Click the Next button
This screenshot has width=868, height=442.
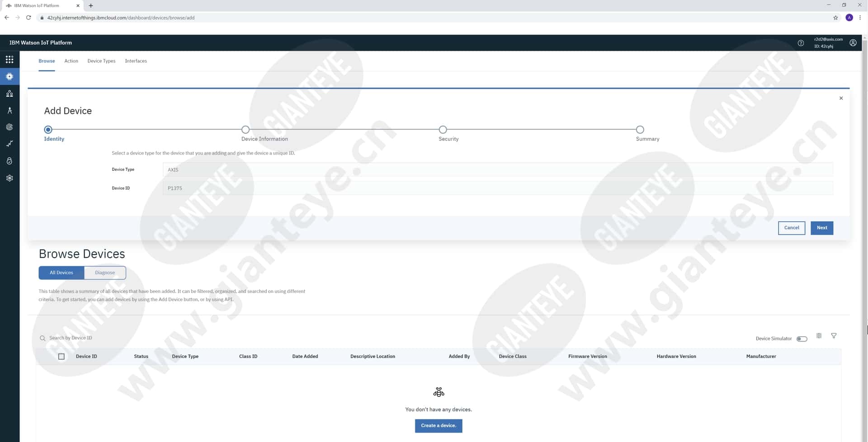[821, 228]
